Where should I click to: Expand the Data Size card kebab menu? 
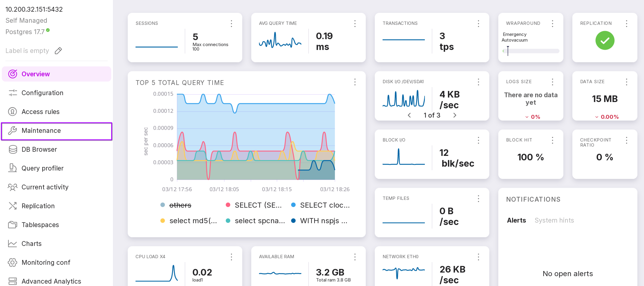coord(626,82)
